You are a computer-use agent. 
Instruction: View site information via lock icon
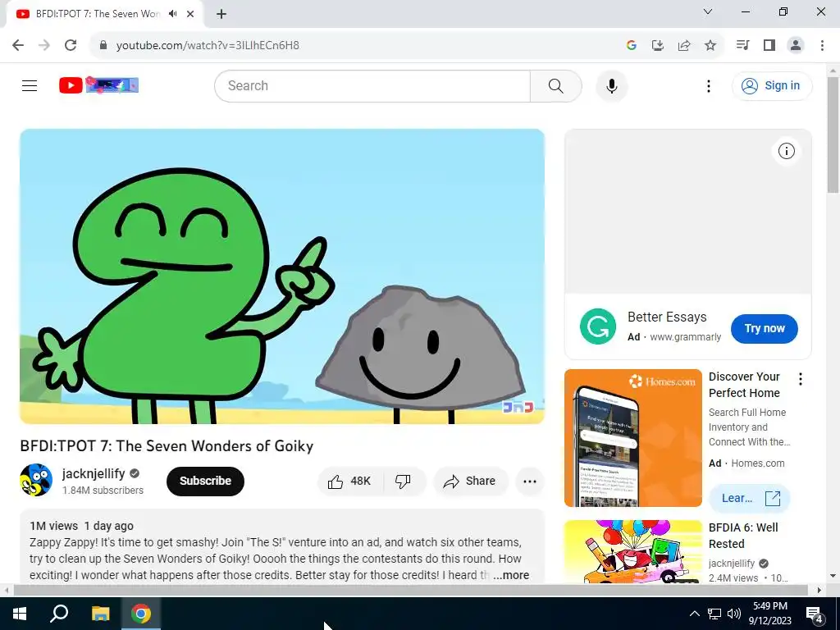click(x=103, y=45)
